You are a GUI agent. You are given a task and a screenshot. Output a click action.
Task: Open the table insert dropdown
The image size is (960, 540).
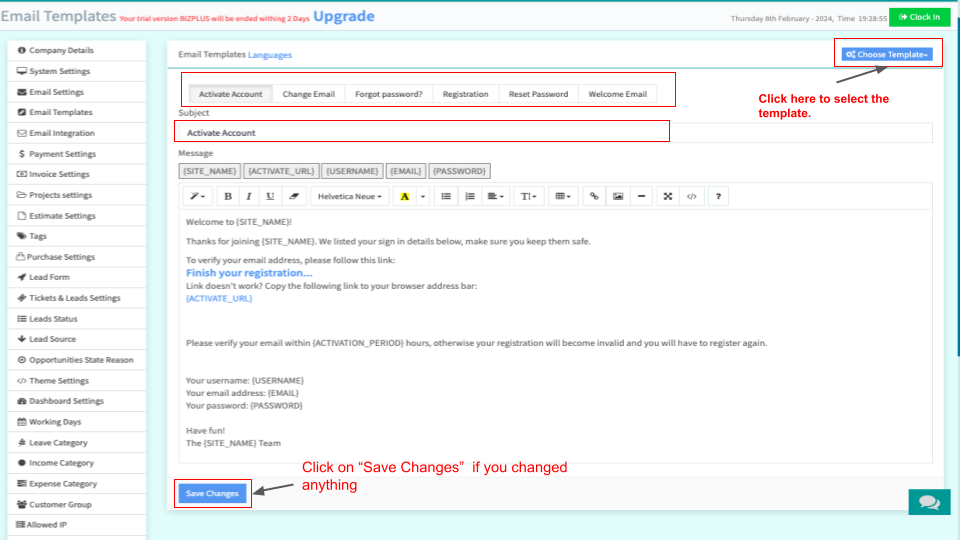click(564, 197)
